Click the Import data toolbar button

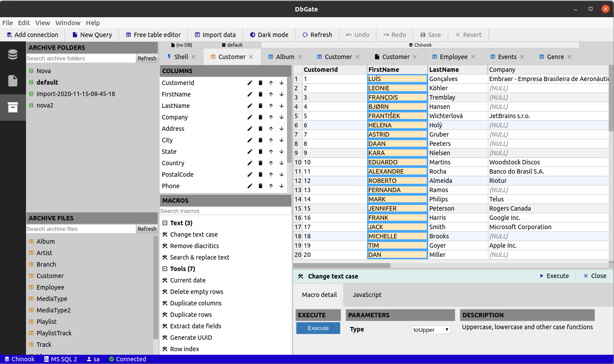[215, 35]
